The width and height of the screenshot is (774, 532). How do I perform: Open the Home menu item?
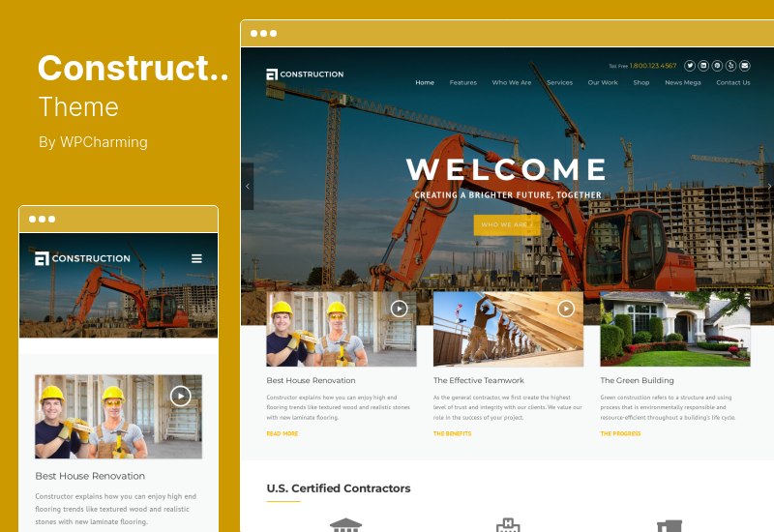point(425,82)
